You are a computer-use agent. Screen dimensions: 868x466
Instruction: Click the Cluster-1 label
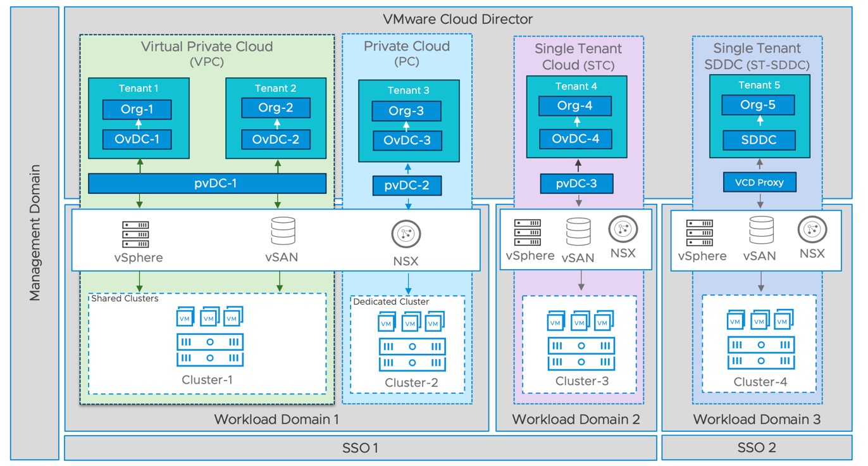[208, 380]
